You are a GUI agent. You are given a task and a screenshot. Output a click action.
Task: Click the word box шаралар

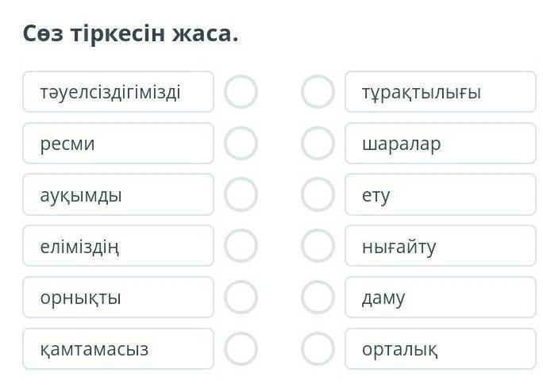(x=441, y=144)
